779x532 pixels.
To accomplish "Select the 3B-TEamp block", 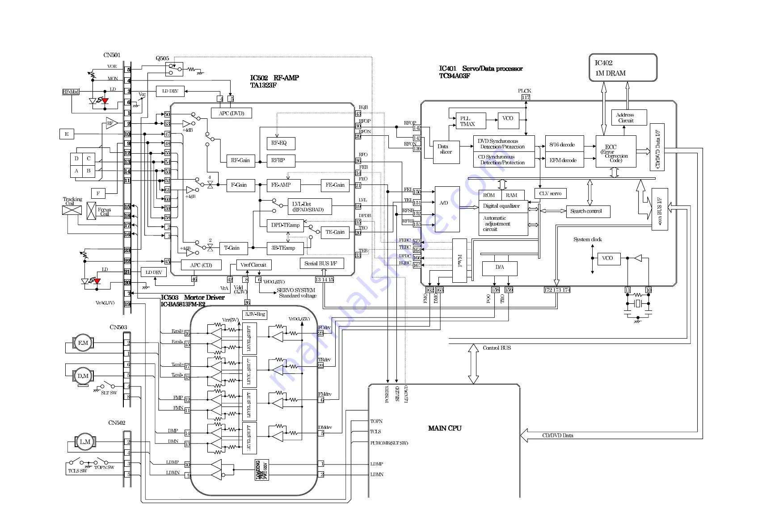I will coord(285,248).
